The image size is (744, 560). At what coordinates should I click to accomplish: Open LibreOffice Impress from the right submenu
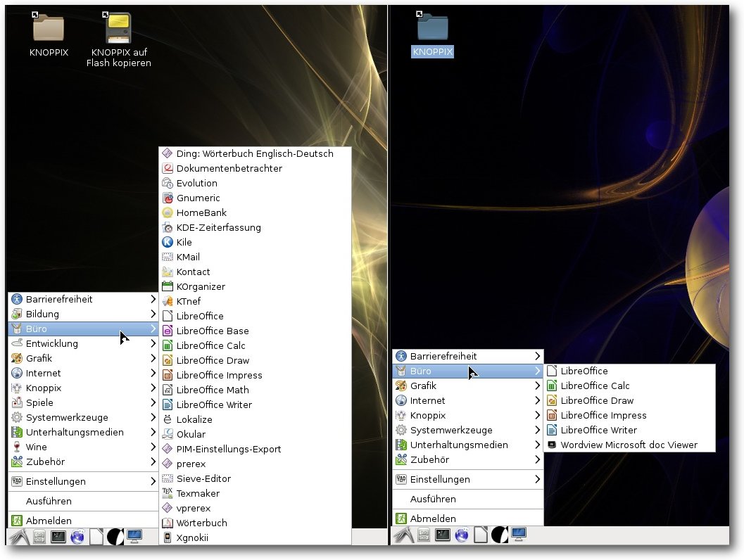(629, 415)
